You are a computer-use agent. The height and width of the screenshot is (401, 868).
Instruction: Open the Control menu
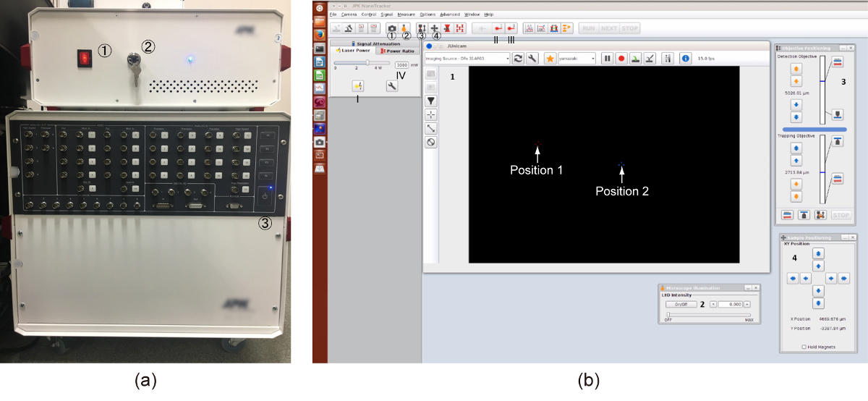pyautogui.click(x=368, y=14)
